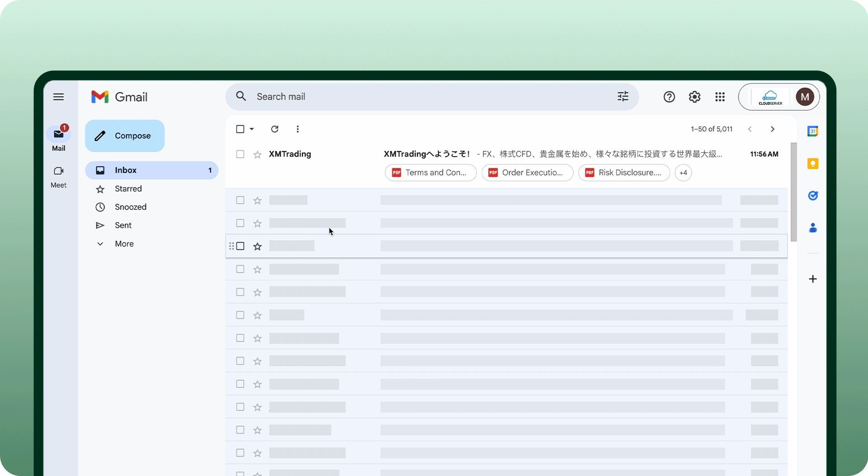This screenshot has width=868, height=476.
Task: Tick the master select-all checkbox
Action: pyautogui.click(x=240, y=129)
